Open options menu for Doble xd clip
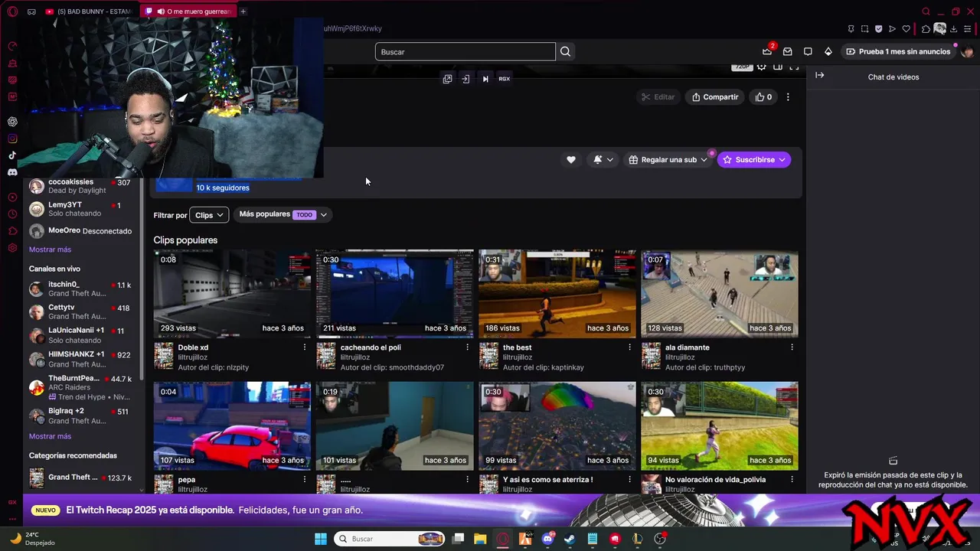The image size is (980, 551). pos(305,347)
